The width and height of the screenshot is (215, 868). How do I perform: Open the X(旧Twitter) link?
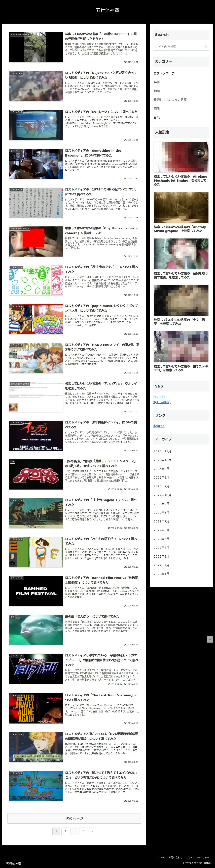click(162, 402)
